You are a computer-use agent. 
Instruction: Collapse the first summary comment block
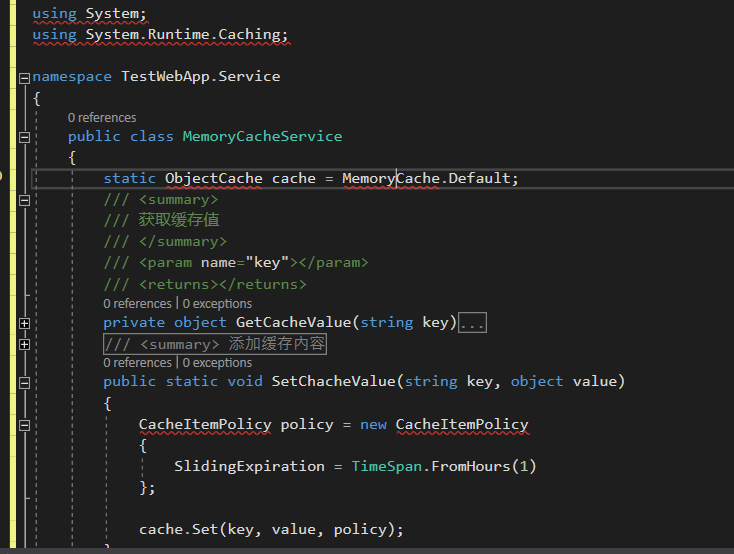coord(24,200)
